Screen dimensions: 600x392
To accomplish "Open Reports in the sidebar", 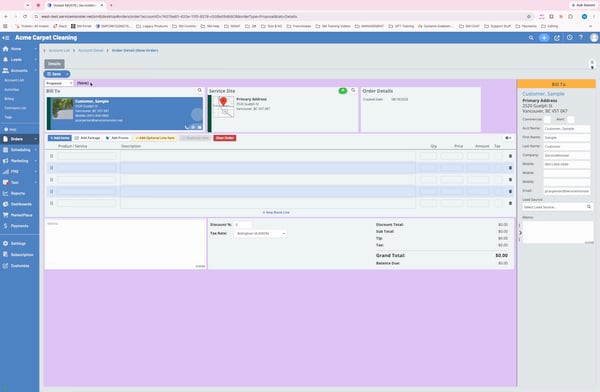I will [18, 193].
